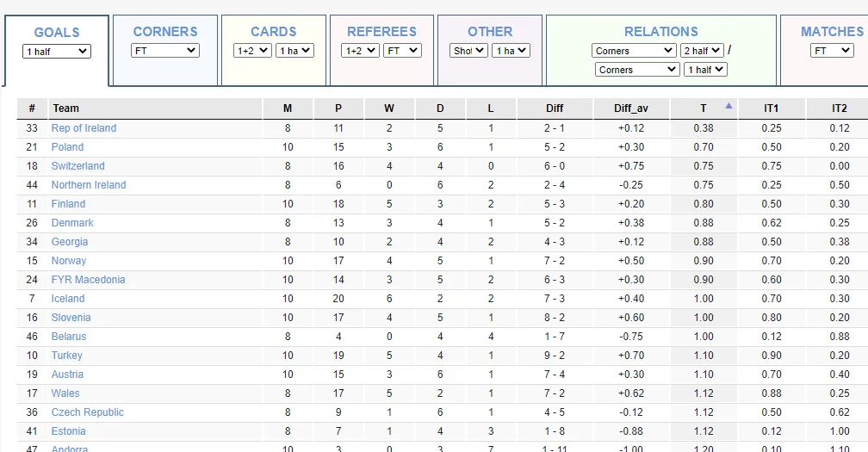Sort table by Diff_av column
Image resolution: width=868 pixels, height=452 pixels.
pos(631,108)
